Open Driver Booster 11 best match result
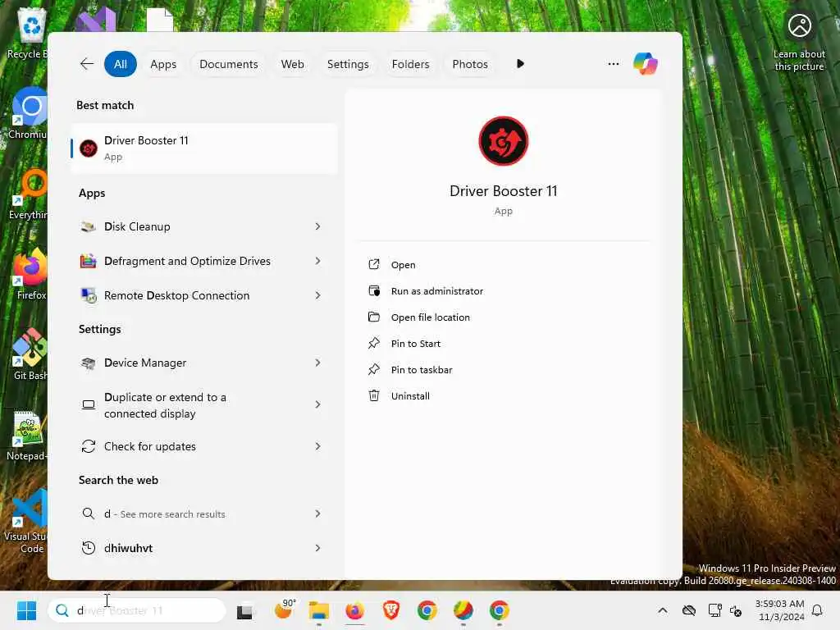This screenshot has height=630, width=840. (204, 148)
